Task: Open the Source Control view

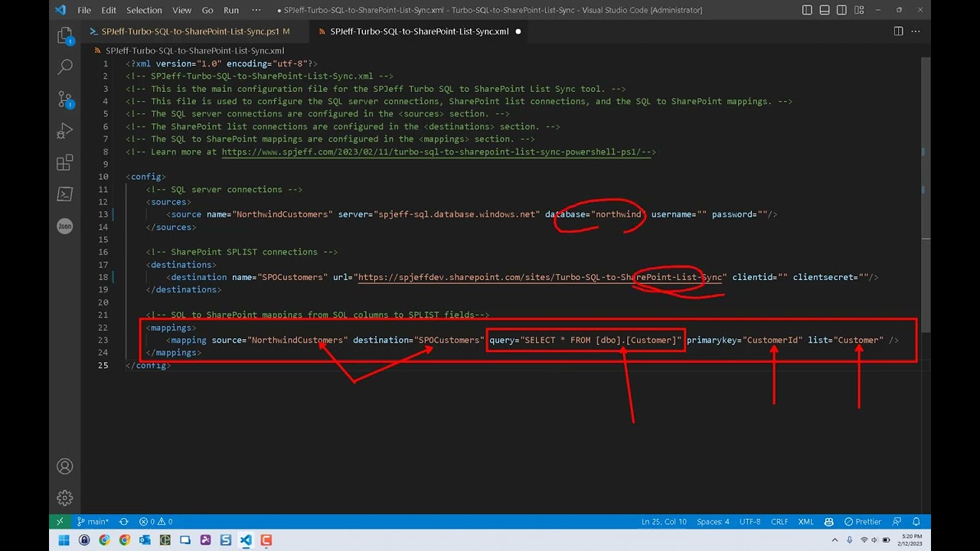Action: coord(65,99)
